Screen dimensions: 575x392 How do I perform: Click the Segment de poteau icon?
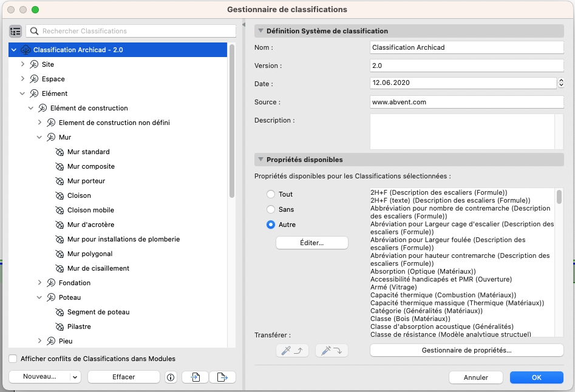[60, 312]
